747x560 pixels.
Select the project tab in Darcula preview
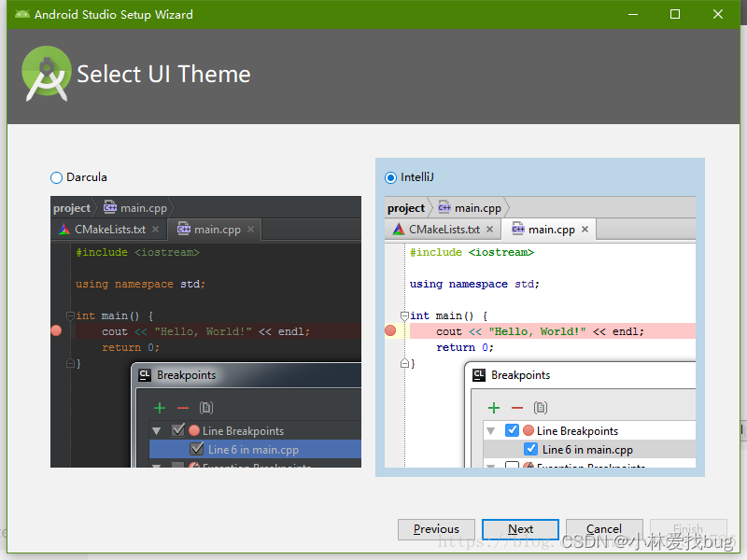[x=72, y=208]
